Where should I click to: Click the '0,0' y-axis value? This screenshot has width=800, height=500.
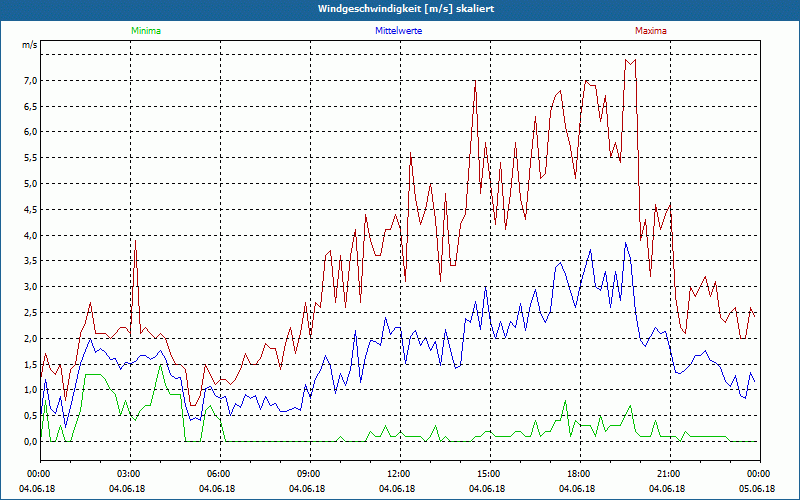coord(30,441)
